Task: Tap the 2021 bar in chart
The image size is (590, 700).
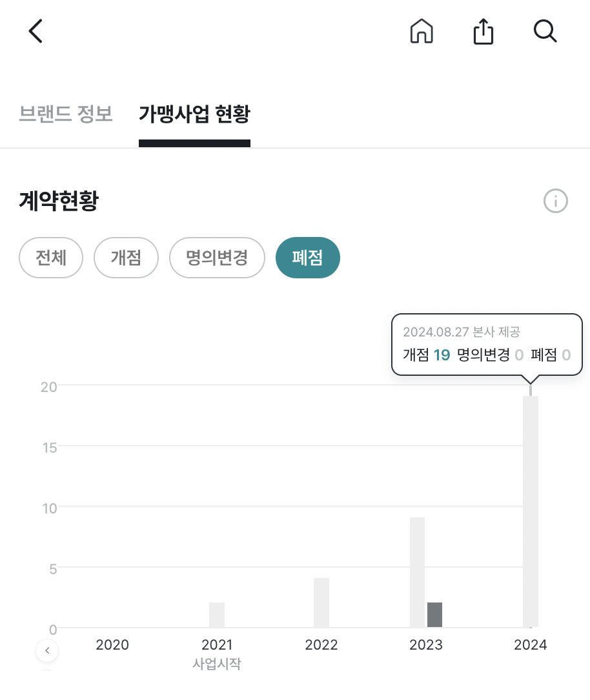Action: [217, 614]
